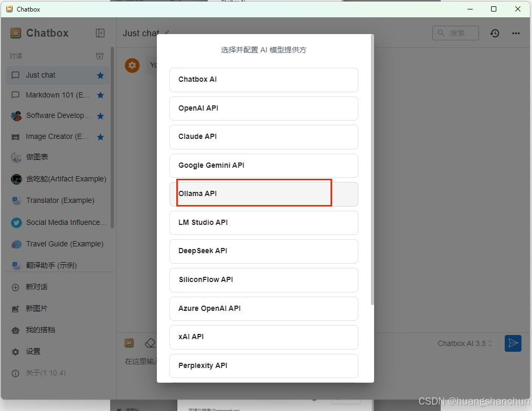
Task: Select OpenAI API provider
Action: [263, 109]
